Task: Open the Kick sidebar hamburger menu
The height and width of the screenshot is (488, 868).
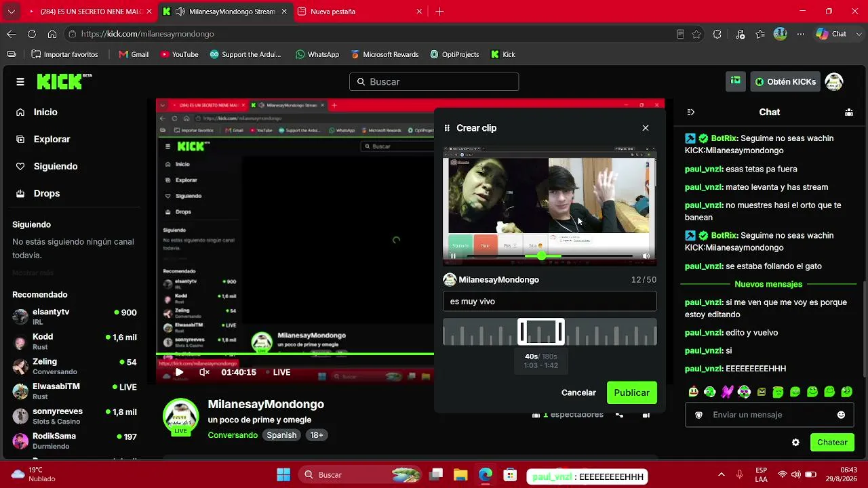Action: [20, 82]
